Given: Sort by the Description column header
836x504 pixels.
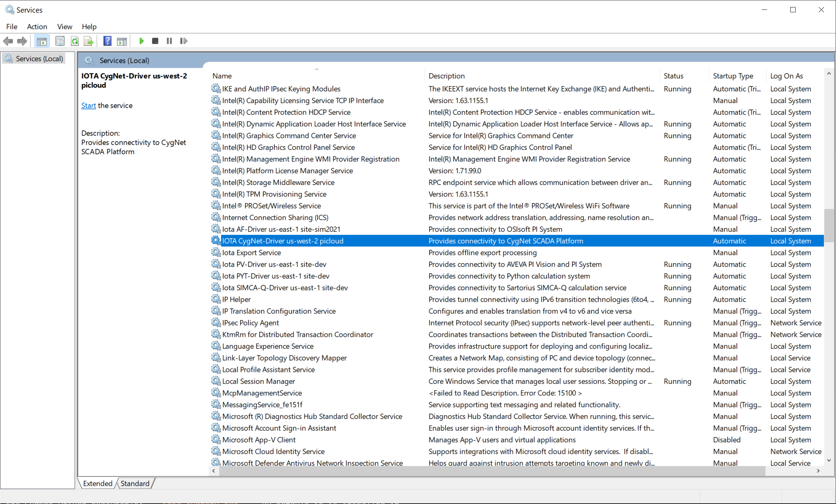Looking at the screenshot, I should pyautogui.click(x=542, y=76).
